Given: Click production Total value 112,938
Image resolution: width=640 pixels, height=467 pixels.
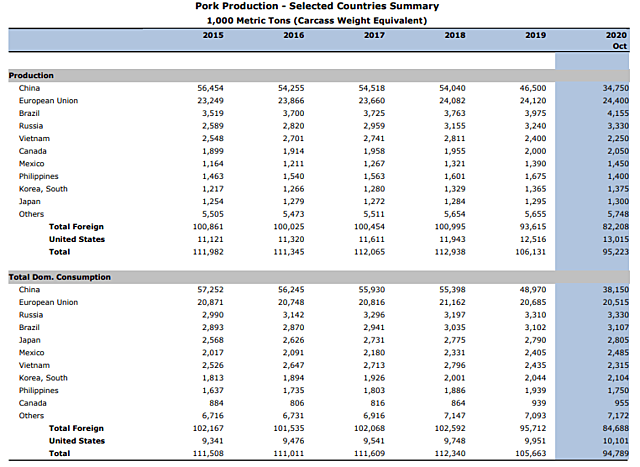Looking at the screenshot, I should pos(450,252).
